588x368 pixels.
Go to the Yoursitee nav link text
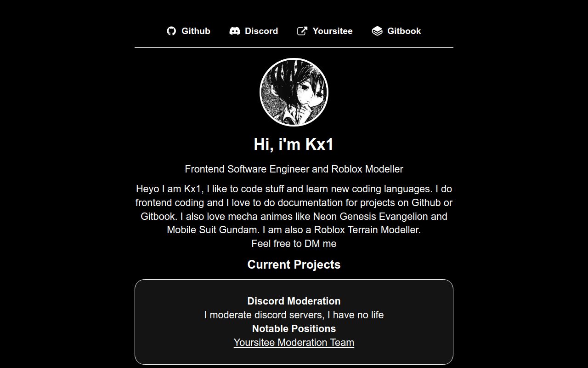coord(333,31)
